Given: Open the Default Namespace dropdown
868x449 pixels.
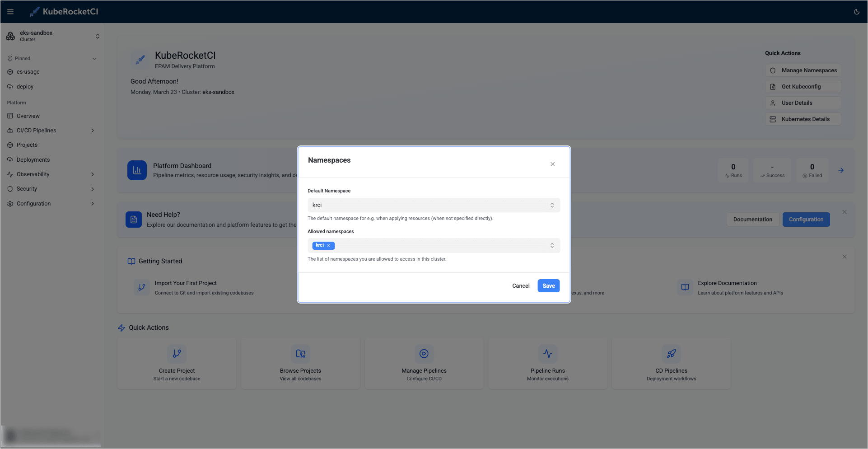Looking at the screenshot, I should pyautogui.click(x=552, y=205).
